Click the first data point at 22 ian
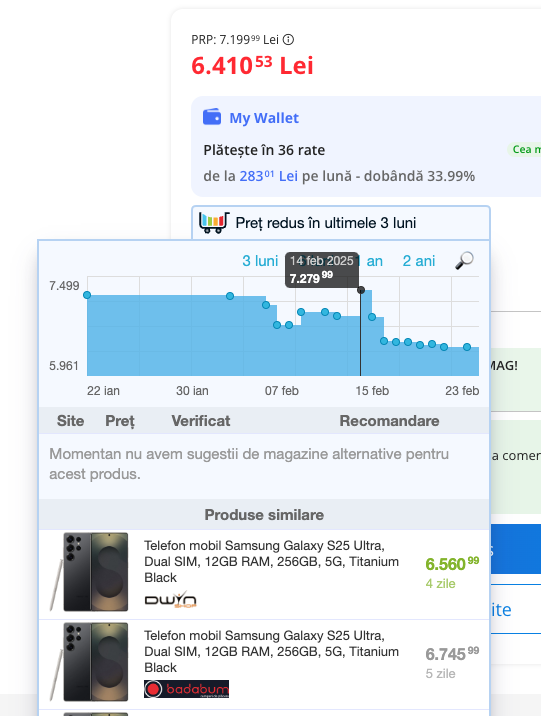Screen dimensions: 541x716 [x=87, y=295]
